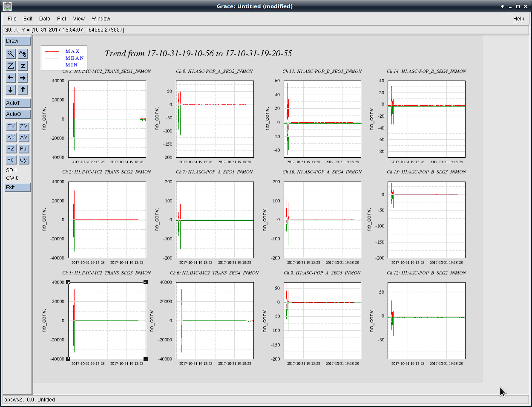Screen dimensions: 532x407
Task: Click the Grace window menu icon
Action: coord(7,6)
